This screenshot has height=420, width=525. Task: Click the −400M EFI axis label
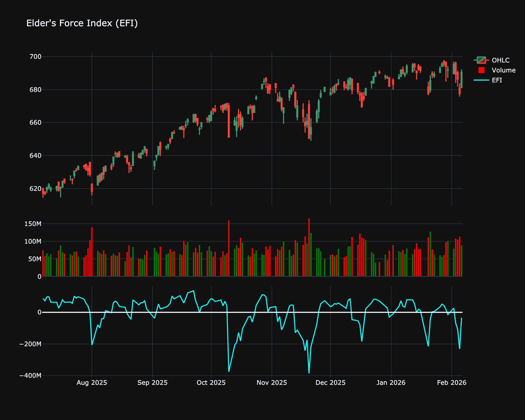(30, 376)
